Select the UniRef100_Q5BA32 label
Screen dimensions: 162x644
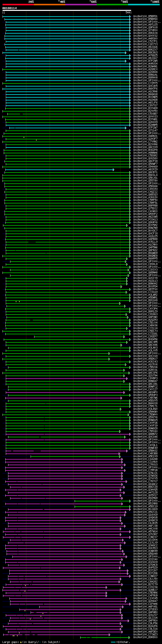[145, 451]
